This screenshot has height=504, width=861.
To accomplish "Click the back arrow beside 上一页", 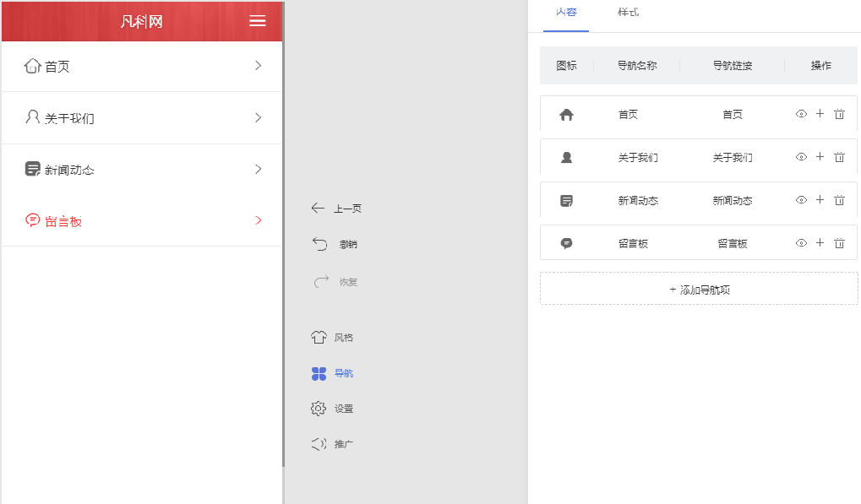I will (319, 207).
